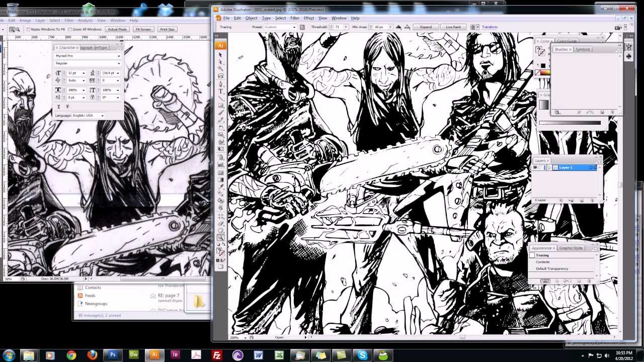The height and width of the screenshot is (362, 644).
Task: Open InDesign from the taskbar
Action: click(176, 355)
